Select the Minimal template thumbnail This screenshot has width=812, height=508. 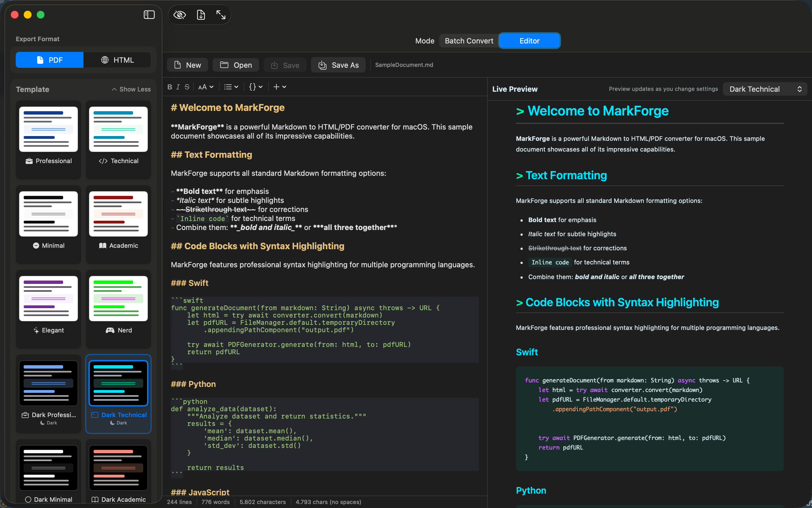[x=49, y=214]
